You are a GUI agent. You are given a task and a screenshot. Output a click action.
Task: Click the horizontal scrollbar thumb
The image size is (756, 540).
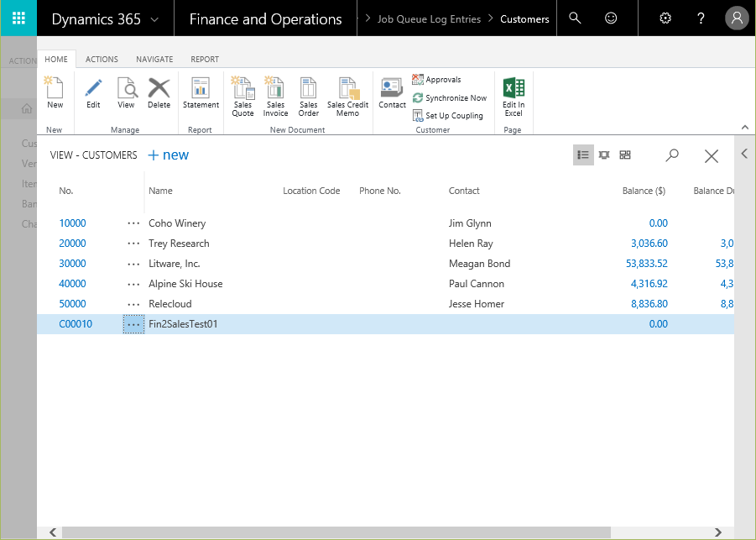(336, 532)
